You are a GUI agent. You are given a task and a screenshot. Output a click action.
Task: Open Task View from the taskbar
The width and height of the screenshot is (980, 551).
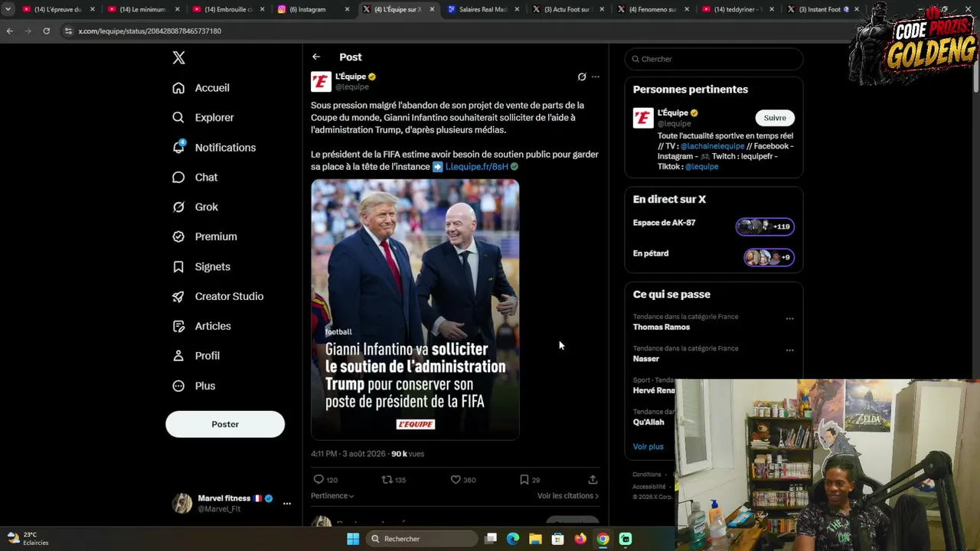491,539
